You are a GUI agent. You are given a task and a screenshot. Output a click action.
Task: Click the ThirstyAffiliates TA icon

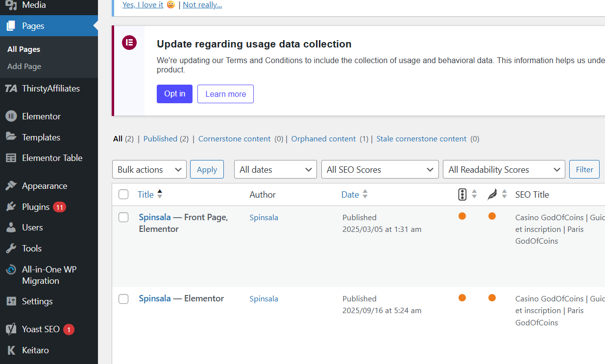tap(11, 89)
